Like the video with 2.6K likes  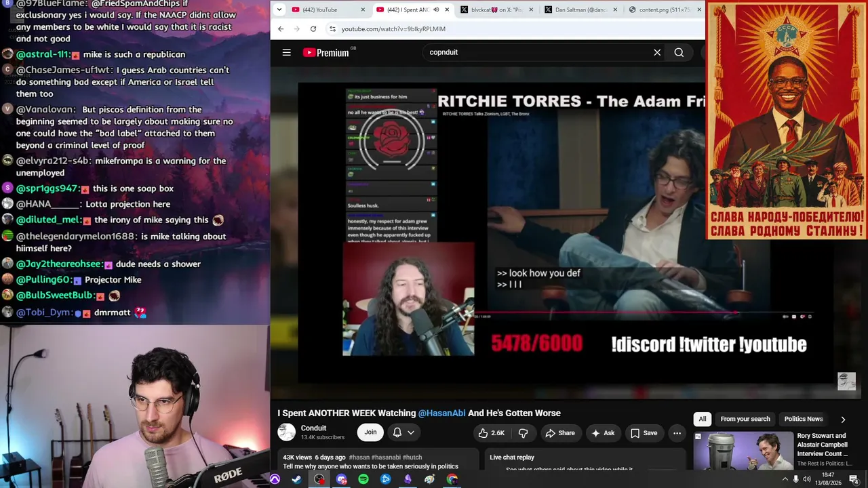click(x=491, y=433)
